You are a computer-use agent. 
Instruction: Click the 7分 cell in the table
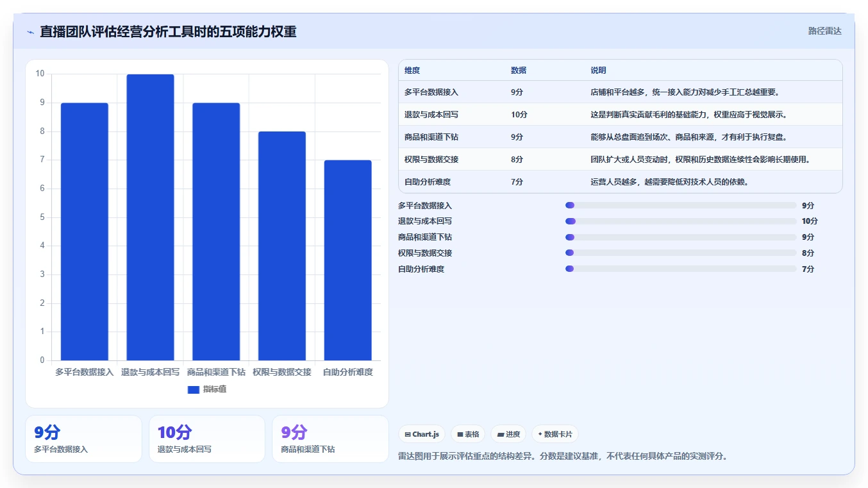coord(517,182)
